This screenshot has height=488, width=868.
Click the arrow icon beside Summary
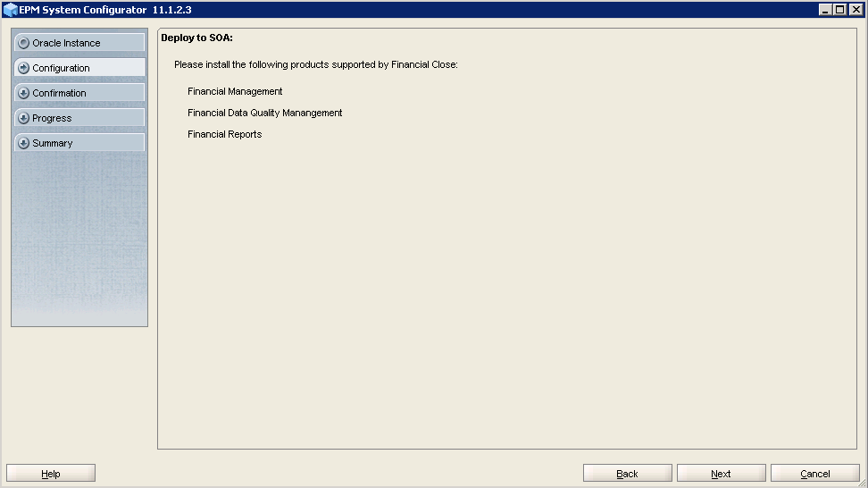(x=23, y=143)
